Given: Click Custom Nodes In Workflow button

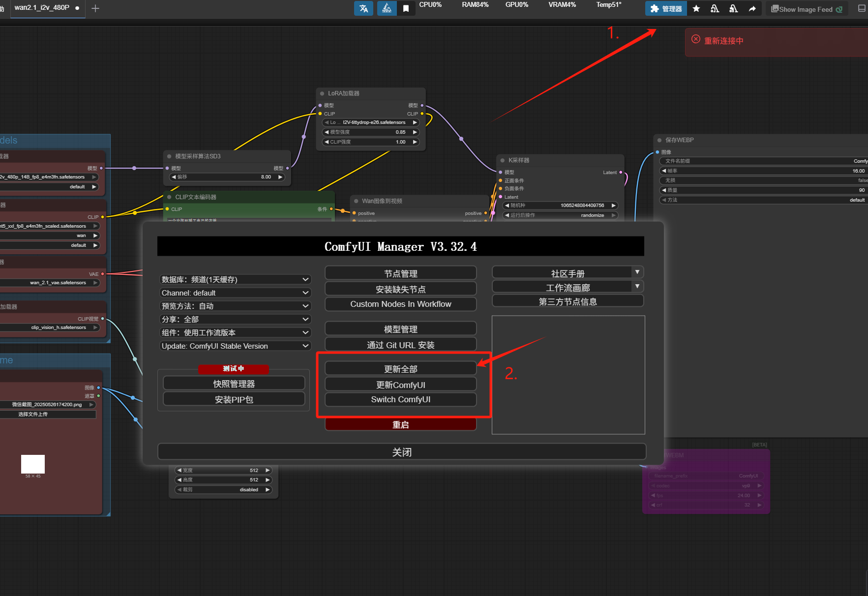Looking at the screenshot, I should click(x=401, y=304).
